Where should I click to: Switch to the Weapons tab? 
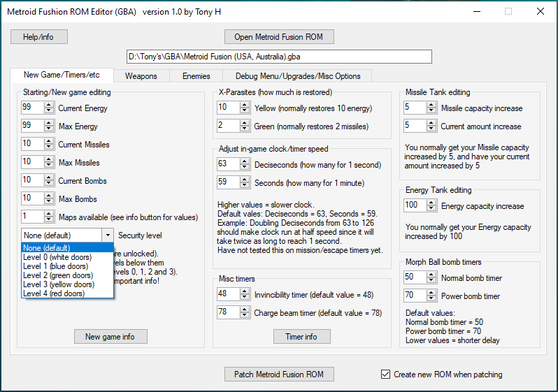point(141,75)
